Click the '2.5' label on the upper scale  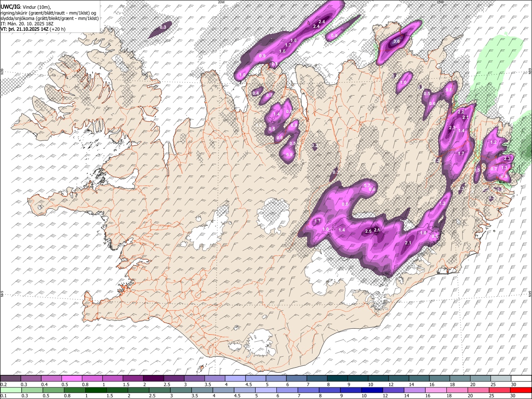[167, 384]
